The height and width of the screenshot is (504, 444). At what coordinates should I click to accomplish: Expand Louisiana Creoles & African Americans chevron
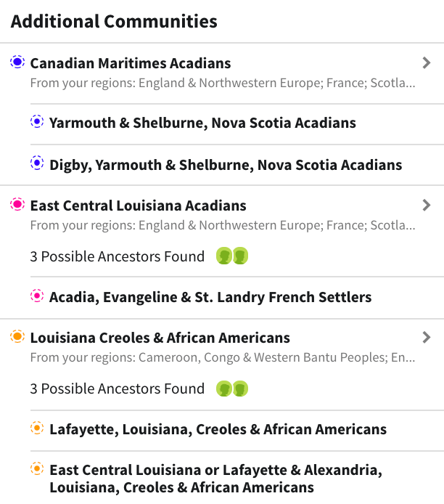point(427,338)
